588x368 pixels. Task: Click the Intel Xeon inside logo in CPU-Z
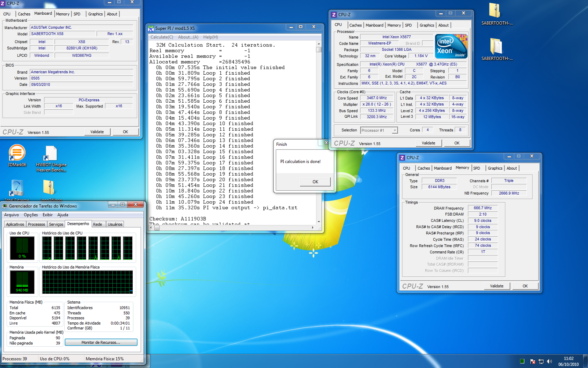pyautogui.click(x=451, y=46)
